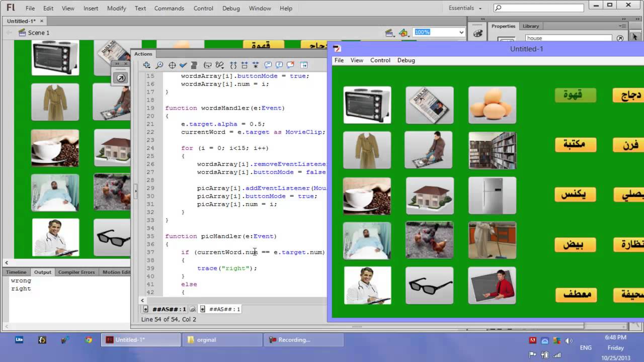Click the circular arrow icon beside house field
This screenshot has width=644, height=362.
tap(620, 38)
